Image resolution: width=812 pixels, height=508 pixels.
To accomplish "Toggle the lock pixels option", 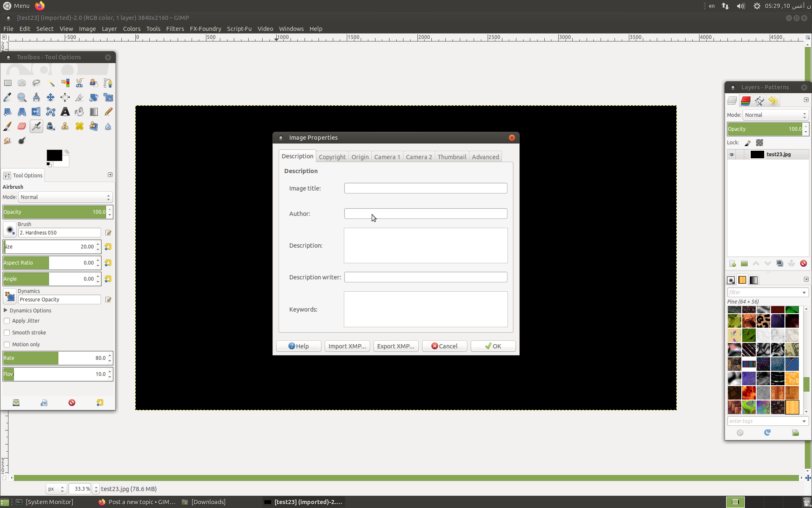I will pyautogui.click(x=748, y=143).
